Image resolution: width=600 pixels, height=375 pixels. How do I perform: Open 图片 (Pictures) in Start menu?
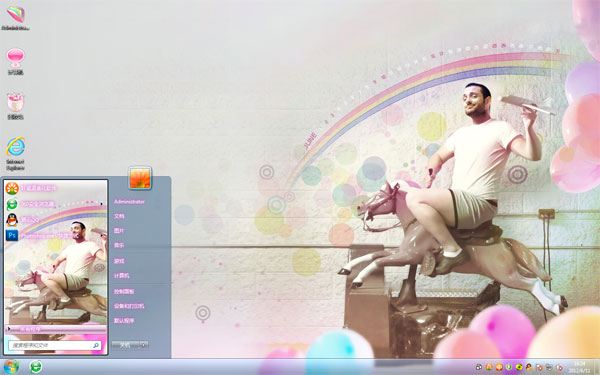click(119, 231)
